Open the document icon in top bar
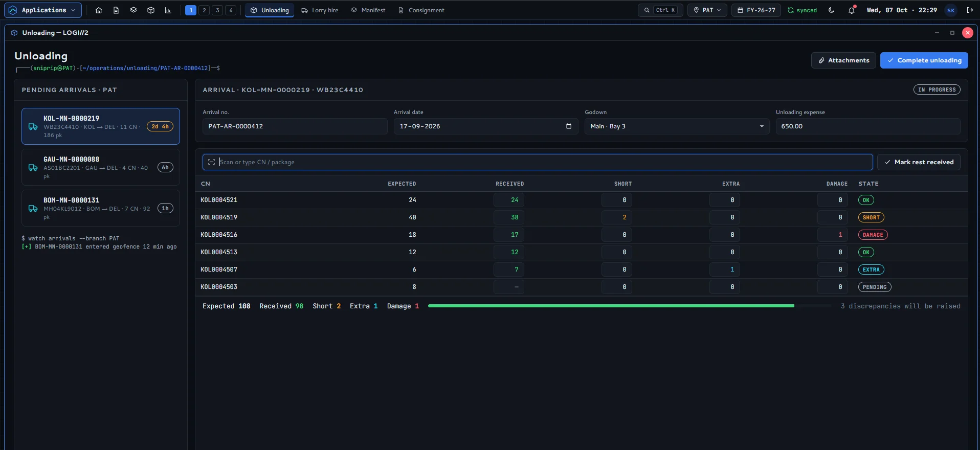 pyautogui.click(x=116, y=10)
